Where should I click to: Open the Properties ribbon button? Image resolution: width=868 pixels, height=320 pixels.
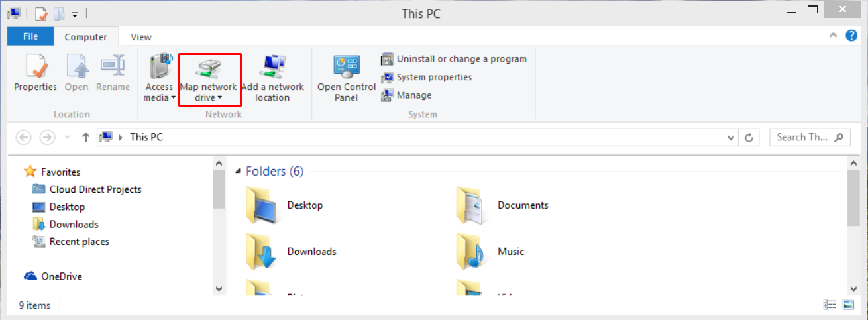[x=35, y=73]
